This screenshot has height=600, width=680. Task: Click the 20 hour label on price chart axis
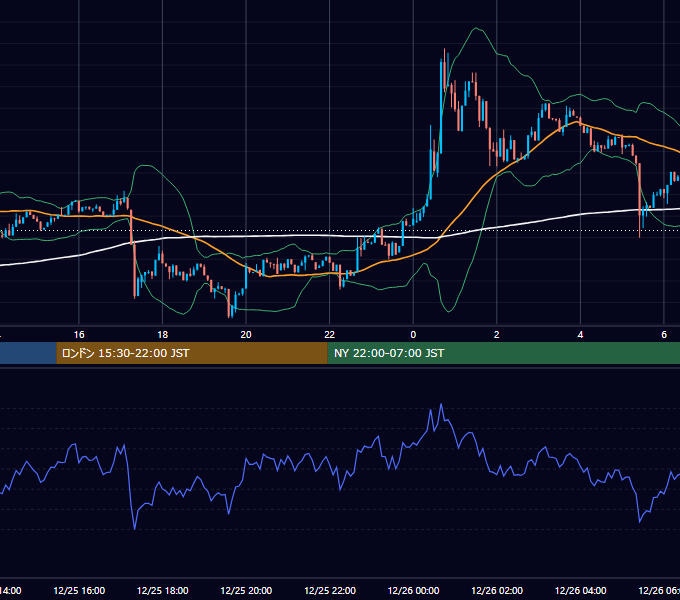[246, 335]
